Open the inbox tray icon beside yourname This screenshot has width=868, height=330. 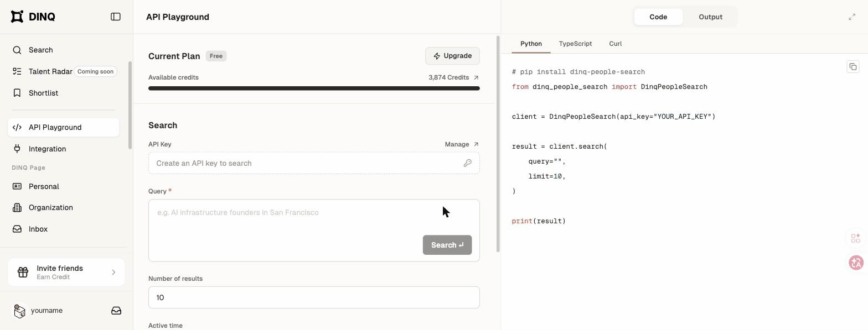(x=116, y=311)
